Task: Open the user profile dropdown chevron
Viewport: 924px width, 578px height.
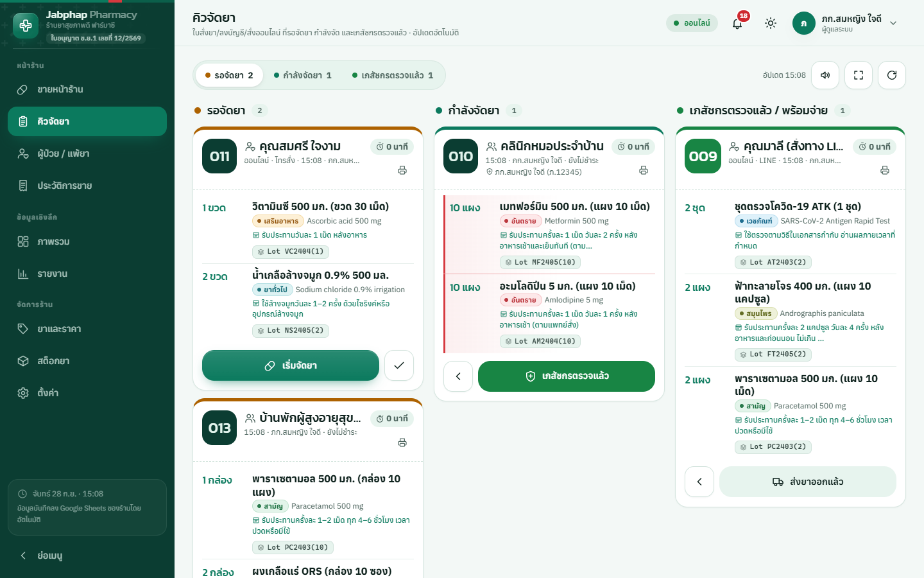Action: [x=893, y=23]
